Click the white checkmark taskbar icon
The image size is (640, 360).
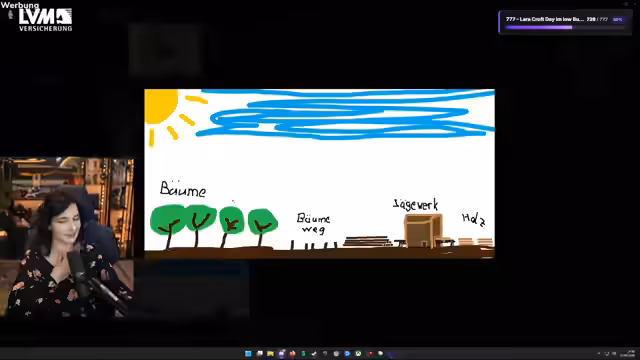(x=314, y=353)
